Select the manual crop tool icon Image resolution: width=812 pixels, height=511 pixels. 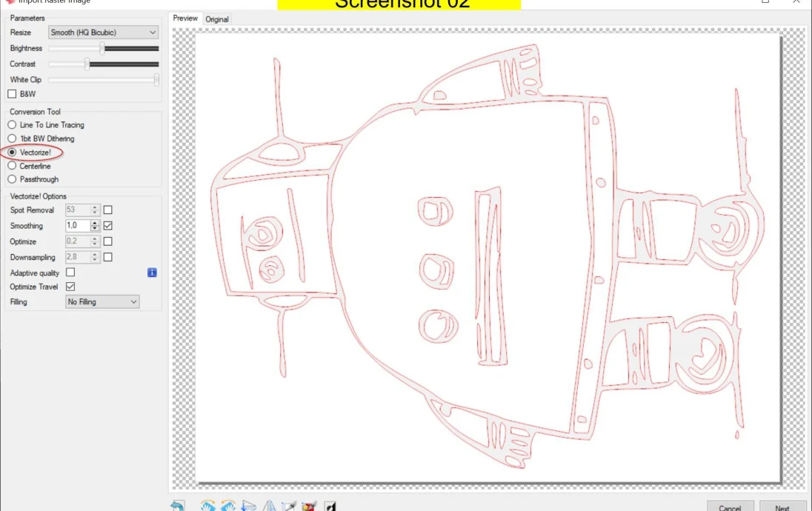tap(289, 507)
